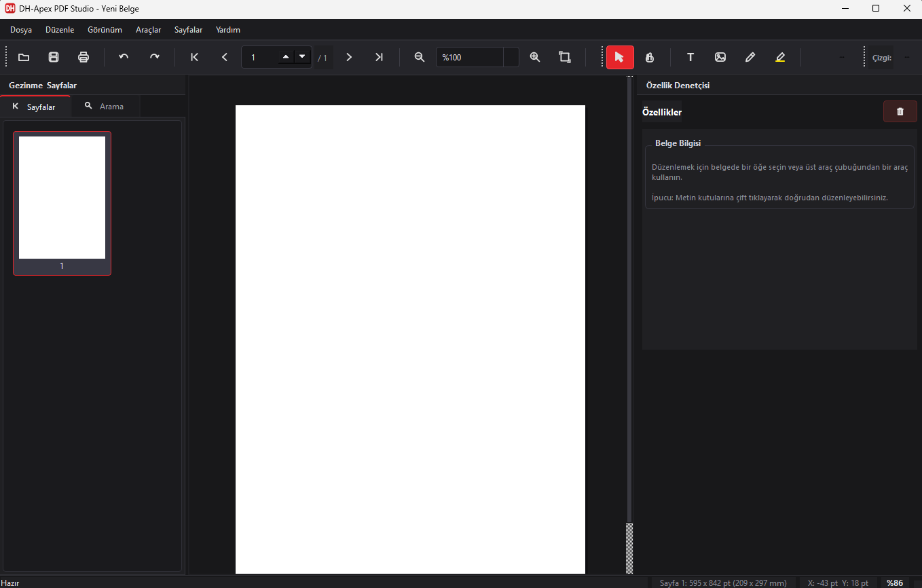Click the Belge Bilgisi group title

[x=678, y=143]
